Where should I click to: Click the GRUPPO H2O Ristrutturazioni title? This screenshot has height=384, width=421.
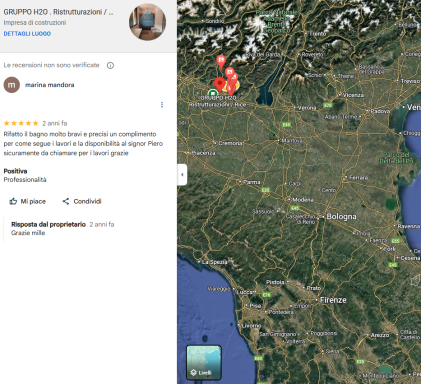58,12
